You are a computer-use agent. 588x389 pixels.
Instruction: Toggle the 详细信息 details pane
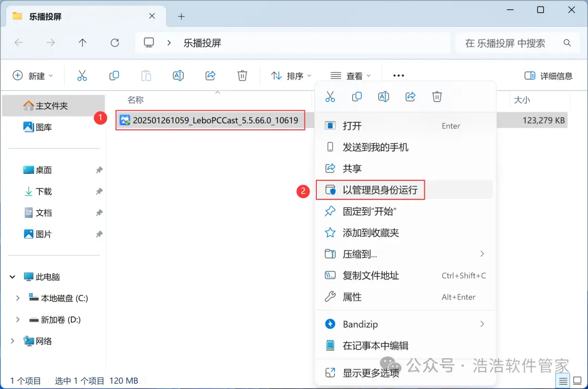pos(548,76)
